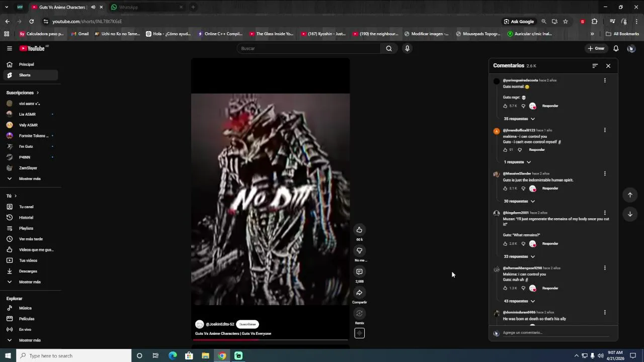Click the Crear button
The height and width of the screenshot is (362, 644).
coord(596,48)
